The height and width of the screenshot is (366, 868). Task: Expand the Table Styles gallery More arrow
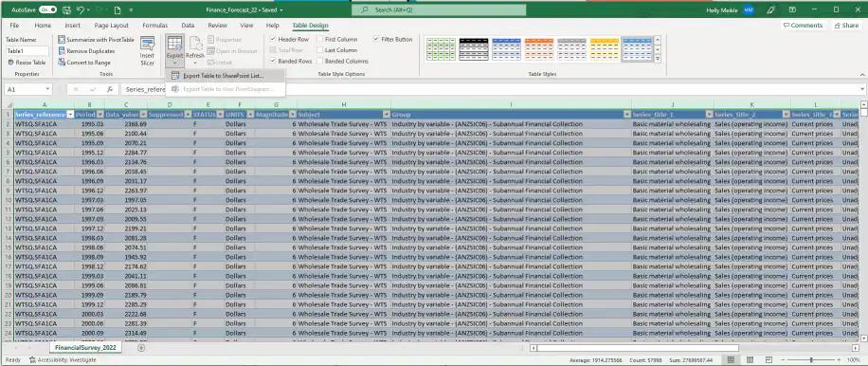[658, 59]
